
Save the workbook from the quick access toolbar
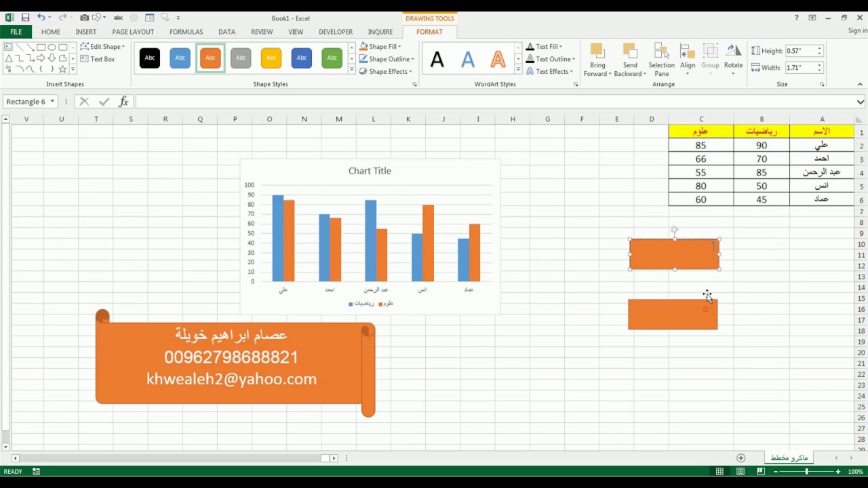coord(25,18)
